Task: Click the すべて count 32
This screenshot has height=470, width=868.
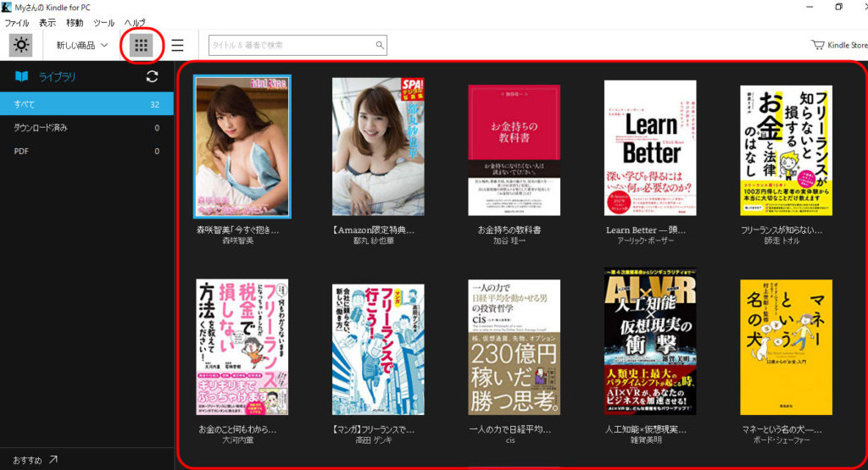Action: [154, 104]
